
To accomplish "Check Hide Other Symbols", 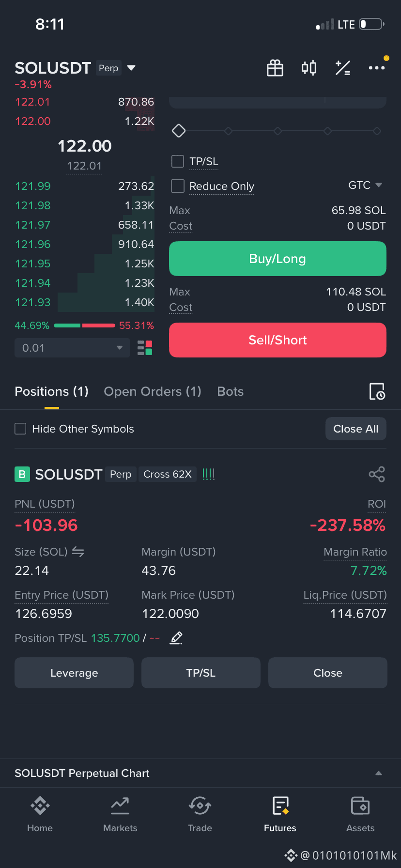I will (20, 429).
